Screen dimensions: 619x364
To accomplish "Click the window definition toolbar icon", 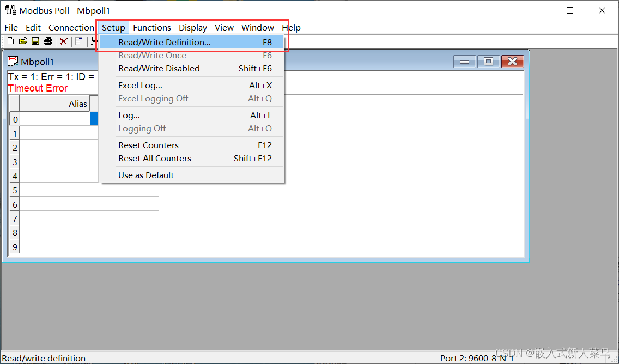I will click(78, 41).
